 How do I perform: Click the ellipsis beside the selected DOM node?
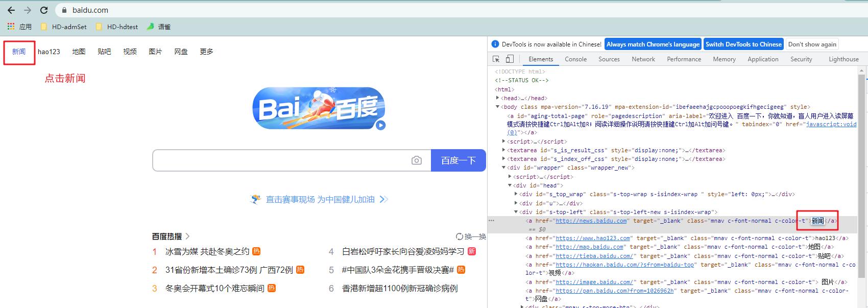click(492, 221)
